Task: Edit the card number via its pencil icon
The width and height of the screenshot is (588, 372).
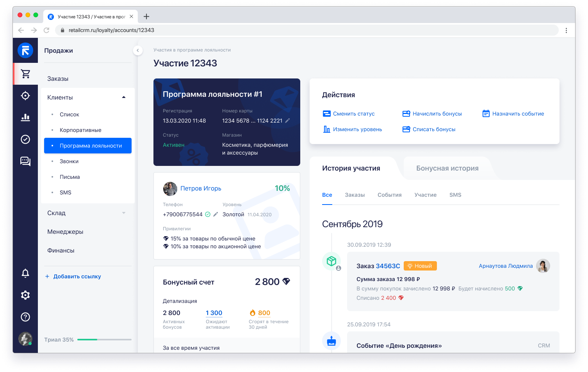Action: (x=288, y=121)
